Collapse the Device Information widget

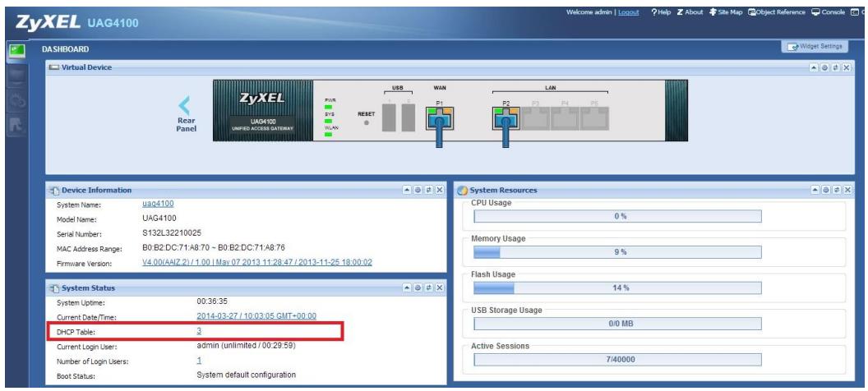coord(407,190)
